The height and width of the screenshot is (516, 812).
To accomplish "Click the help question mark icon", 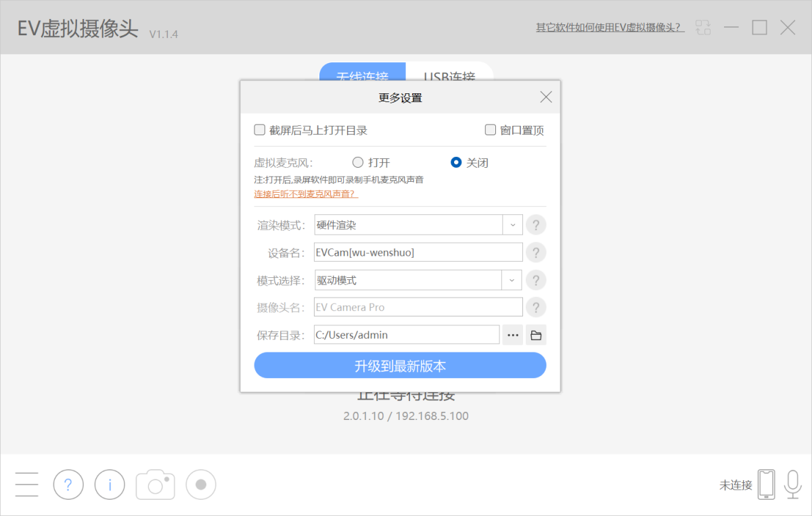I will coord(68,484).
